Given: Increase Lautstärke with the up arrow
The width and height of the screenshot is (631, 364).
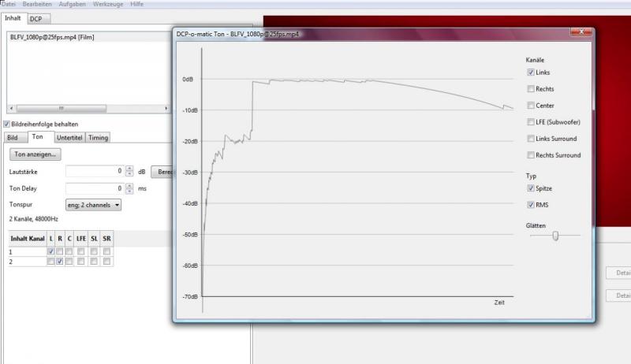Looking at the screenshot, I should [129, 169].
